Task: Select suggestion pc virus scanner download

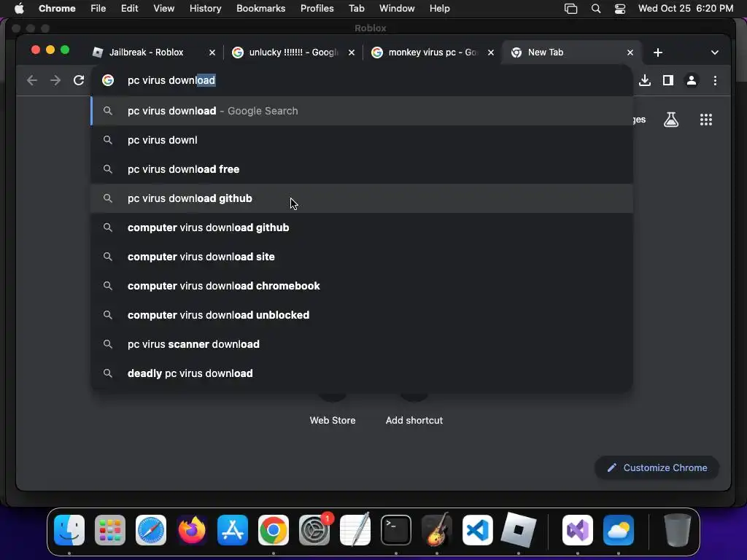Action: click(362, 344)
